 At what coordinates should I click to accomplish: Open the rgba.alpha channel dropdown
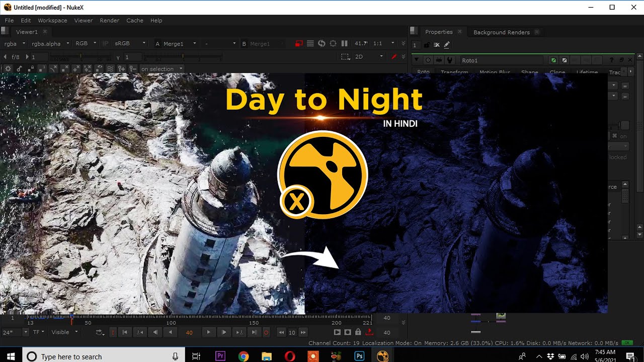(x=50, y=44)
